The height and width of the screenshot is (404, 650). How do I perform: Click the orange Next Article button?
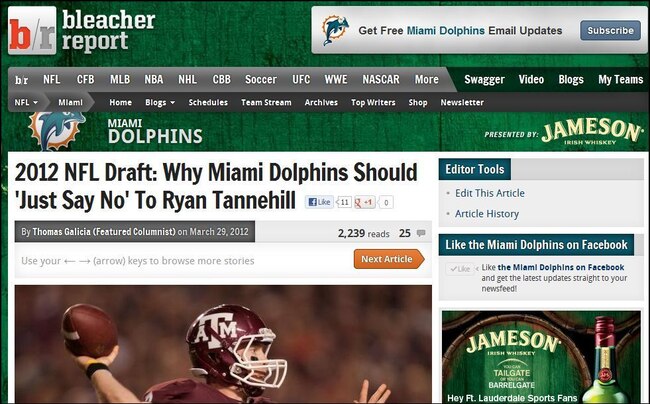click(x=389, y=259)
